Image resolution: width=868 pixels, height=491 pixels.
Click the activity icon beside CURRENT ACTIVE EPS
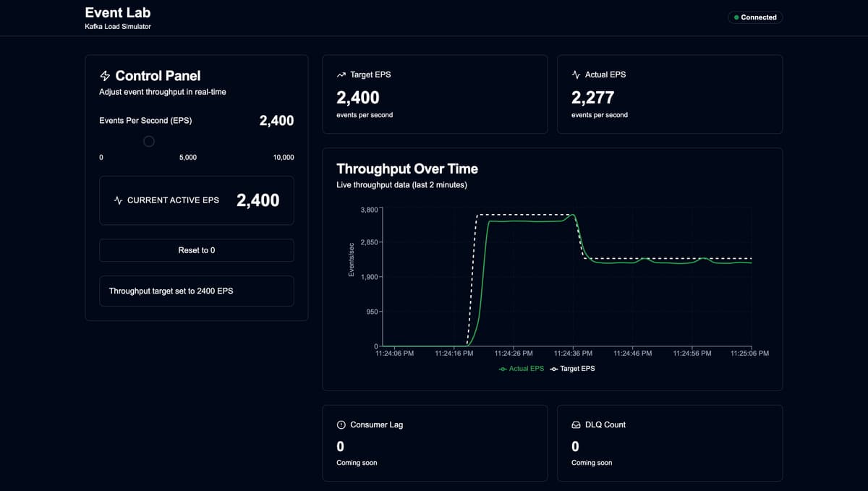pos(118,200)
